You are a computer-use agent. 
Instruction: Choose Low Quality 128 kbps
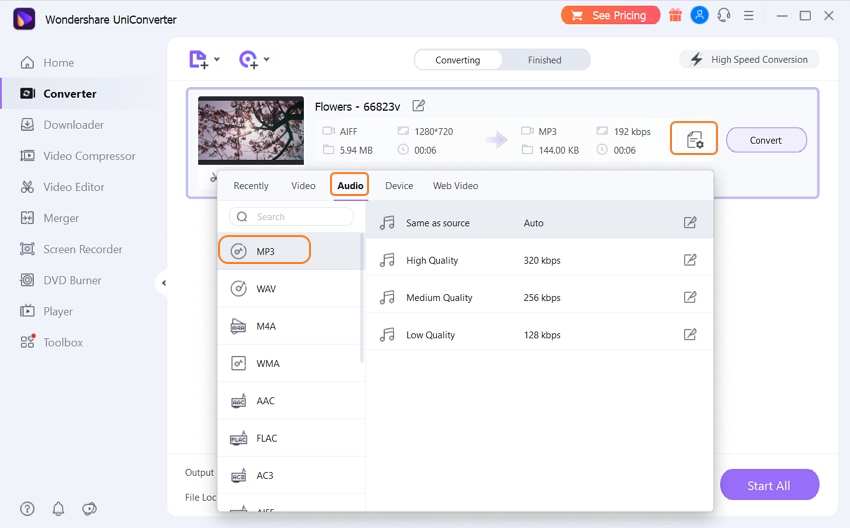point(539,334)
